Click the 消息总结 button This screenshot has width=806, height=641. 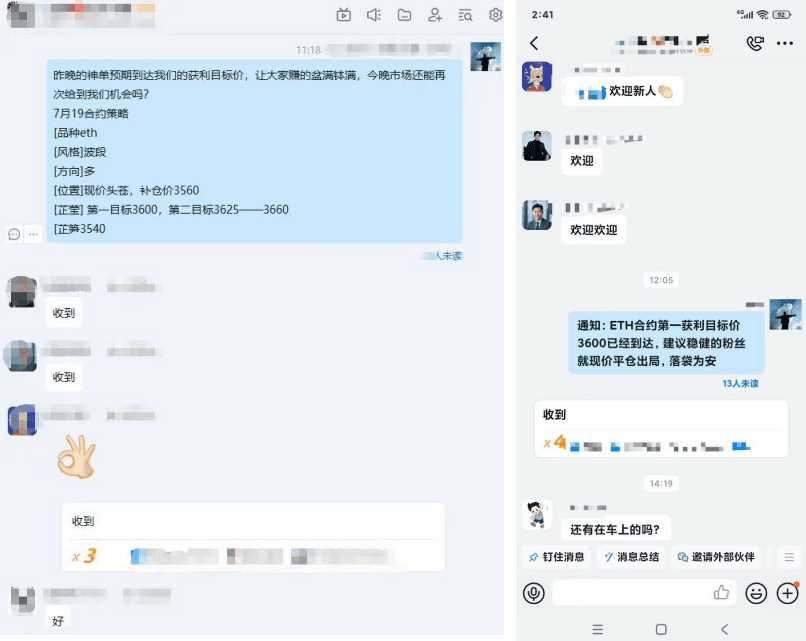[x=632, y=557]
